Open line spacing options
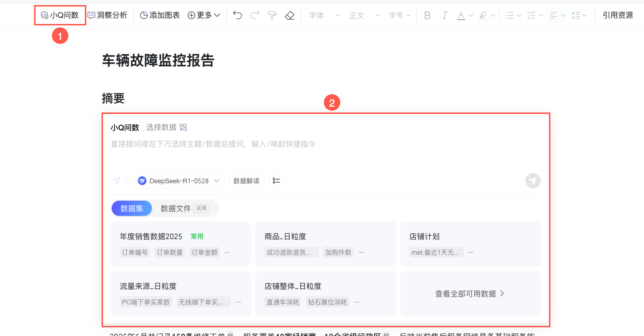This screenshot has height=336, width=644. point(579,15)
